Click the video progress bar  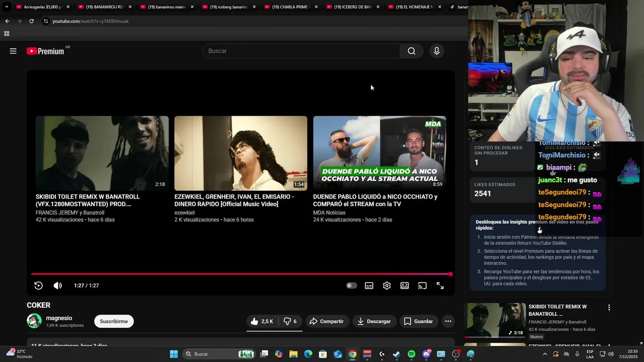coord(242,274)
